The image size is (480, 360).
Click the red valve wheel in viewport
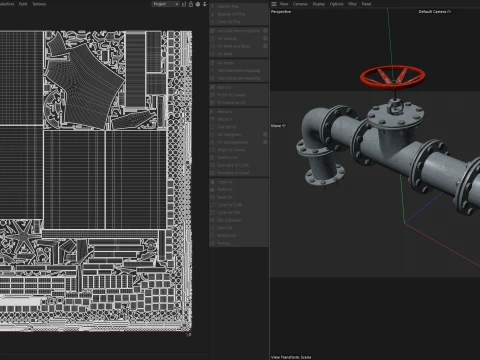[393, 77]
